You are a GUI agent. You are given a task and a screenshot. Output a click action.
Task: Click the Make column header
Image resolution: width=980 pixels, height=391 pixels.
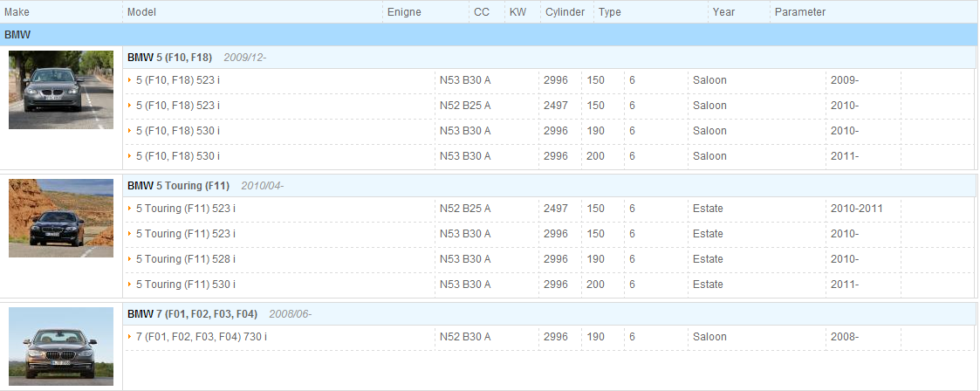(x=17, y=12)
